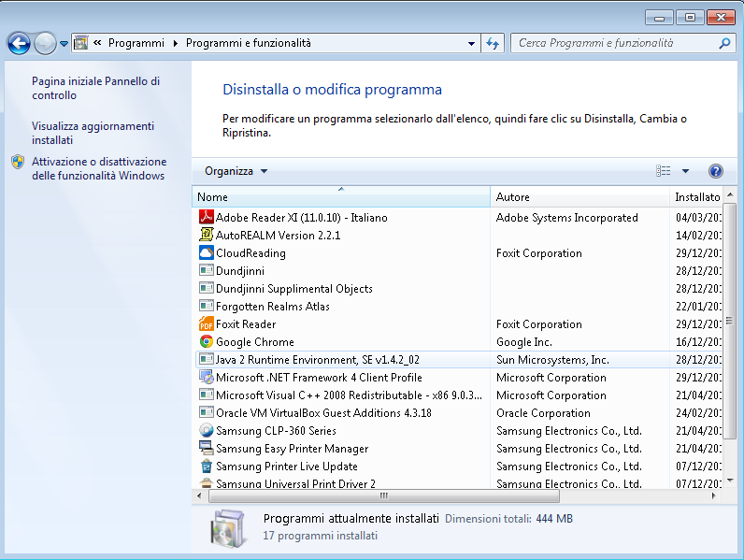Click the horizontal scrollbar left arrow
This screenshot has height=560, width=744.
pyautogui.click(x=199, y=495)
